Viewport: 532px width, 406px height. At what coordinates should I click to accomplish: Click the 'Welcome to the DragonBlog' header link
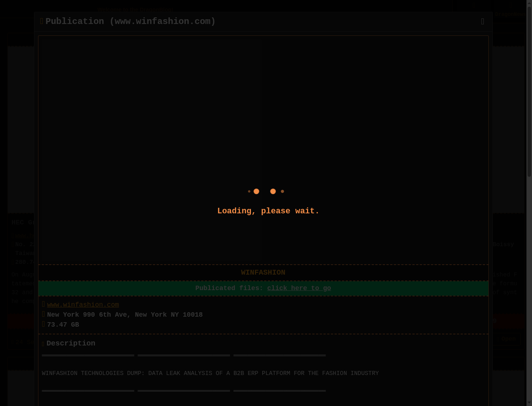tap(135, 10)
